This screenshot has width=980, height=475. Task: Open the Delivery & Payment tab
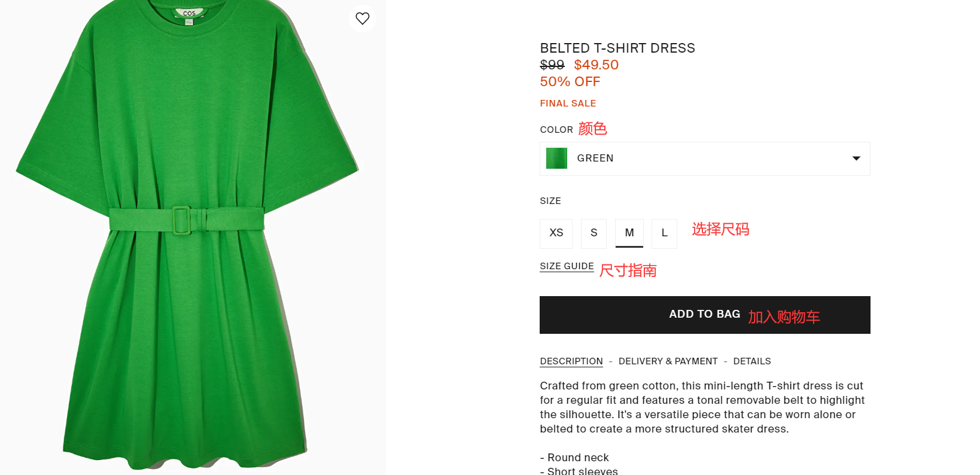point(668,361)
